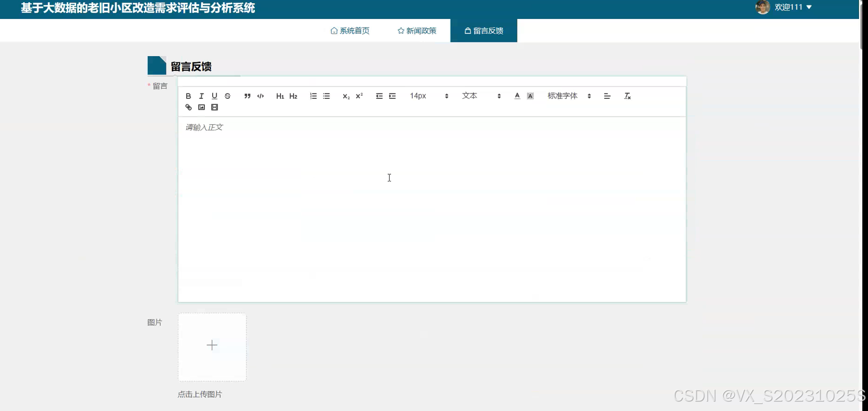Insert a video into the editor
The width and height of the screenshot is (868, 411).
point(215,107)
